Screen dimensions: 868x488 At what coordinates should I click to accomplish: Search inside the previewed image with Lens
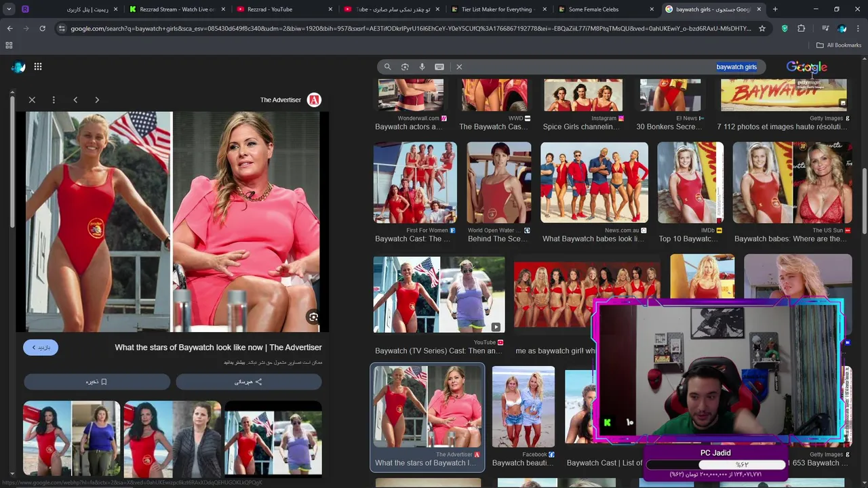(313, 317)
